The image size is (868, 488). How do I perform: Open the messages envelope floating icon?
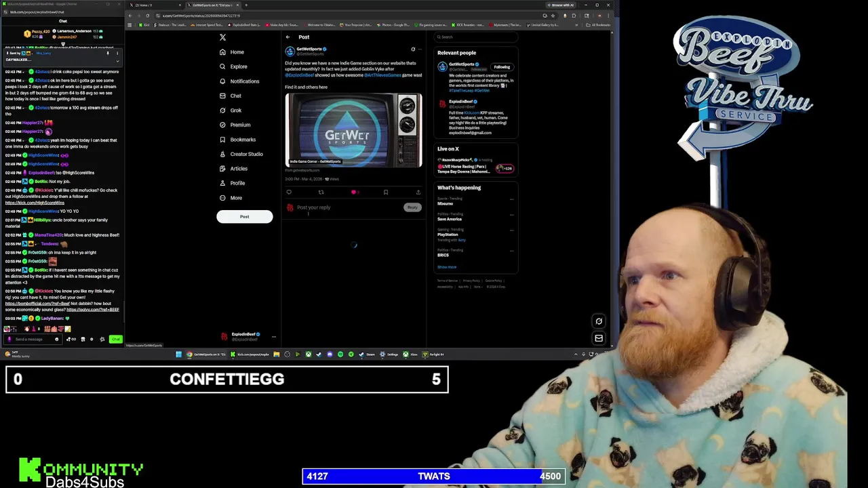pyautogui.click(x=599, y=338)
